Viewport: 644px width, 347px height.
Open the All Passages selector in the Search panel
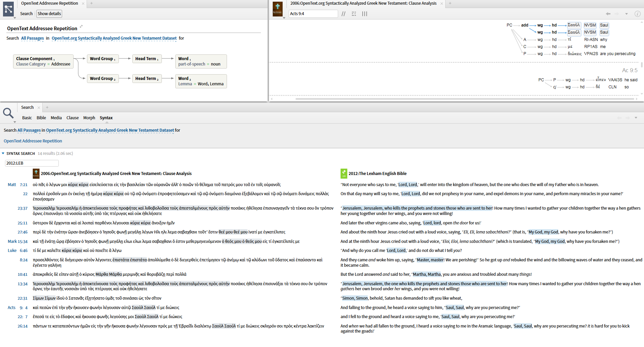pos(29,130)
